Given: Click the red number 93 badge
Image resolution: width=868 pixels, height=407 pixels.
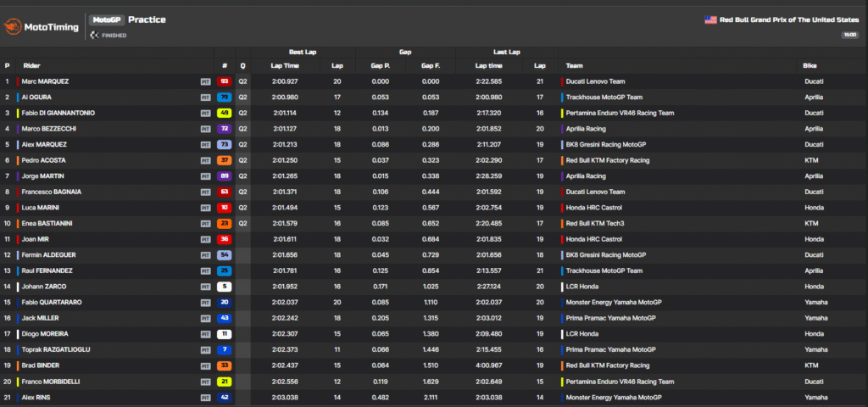Looking at the screenshot, I should [225, 82].
